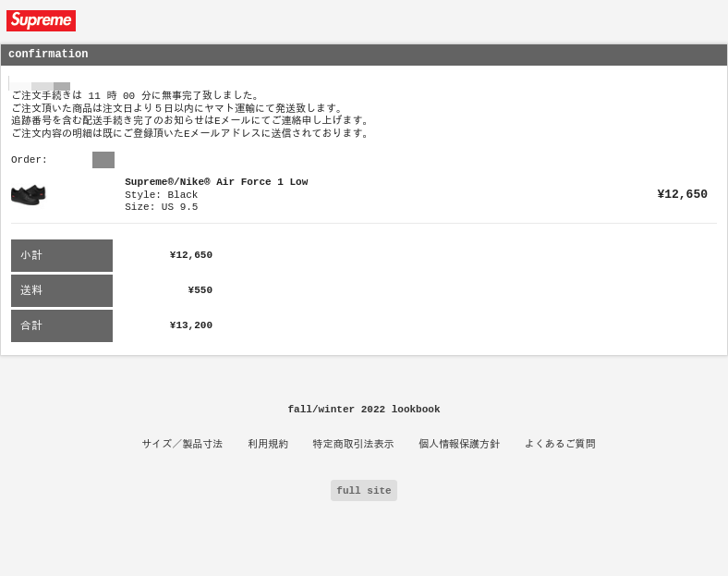
Task: Click the 合計 label cell
Action: 62,326
